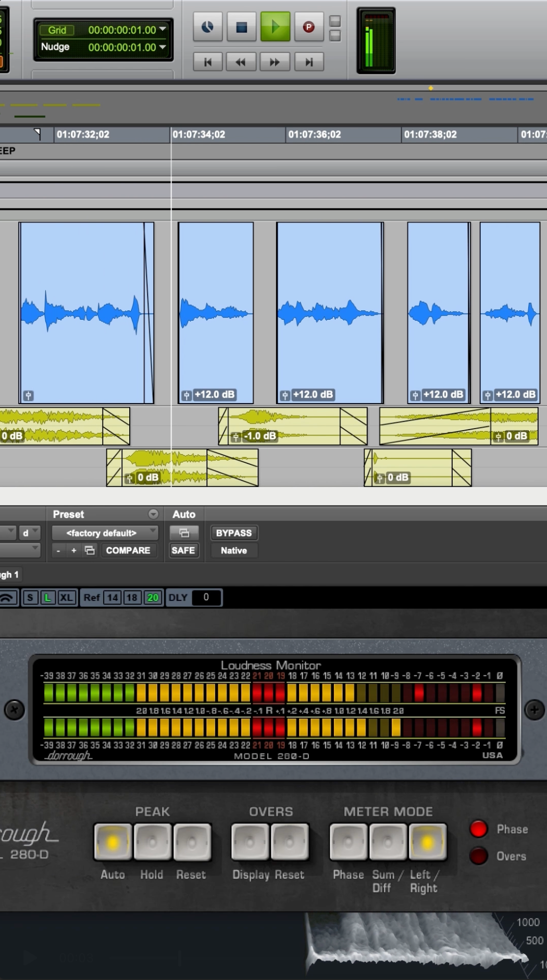Click the DLY delay value field
This screenshot has width=547, height=980.
(x=206, y=597)
